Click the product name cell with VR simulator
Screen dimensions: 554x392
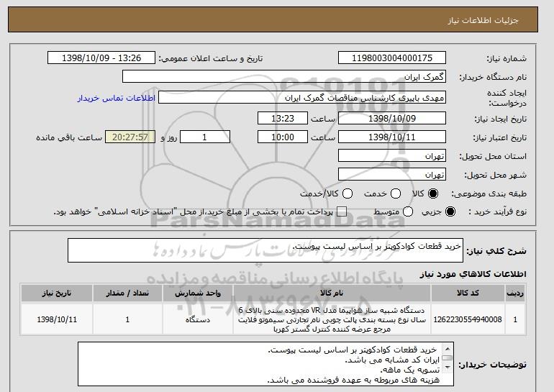pos(332,319)
